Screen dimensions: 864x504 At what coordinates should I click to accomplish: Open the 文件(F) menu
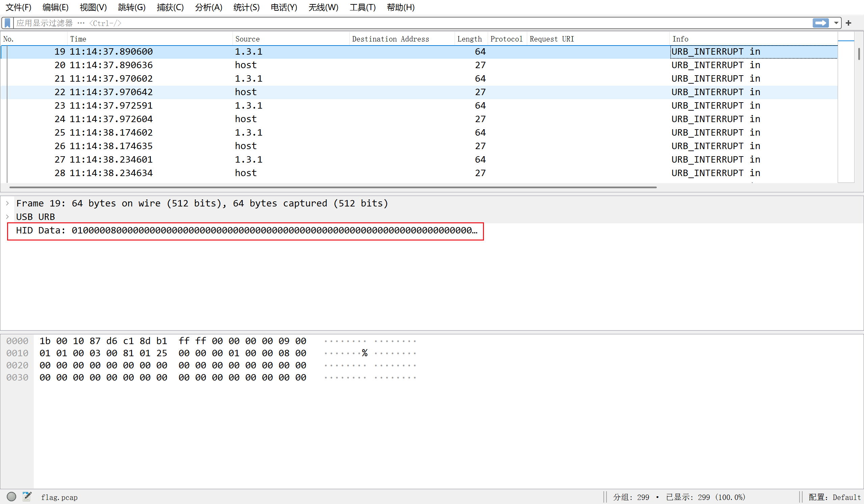click(19, 7)
